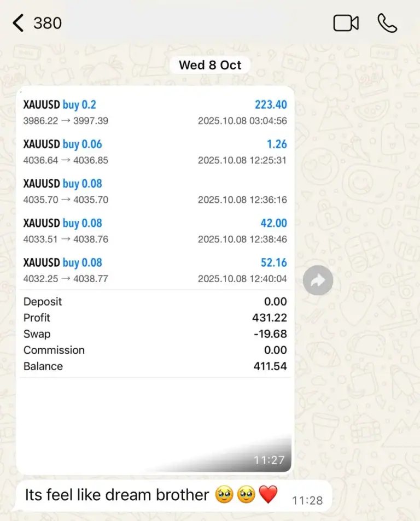Tap the forward message arrow icon

pos(318,280)
